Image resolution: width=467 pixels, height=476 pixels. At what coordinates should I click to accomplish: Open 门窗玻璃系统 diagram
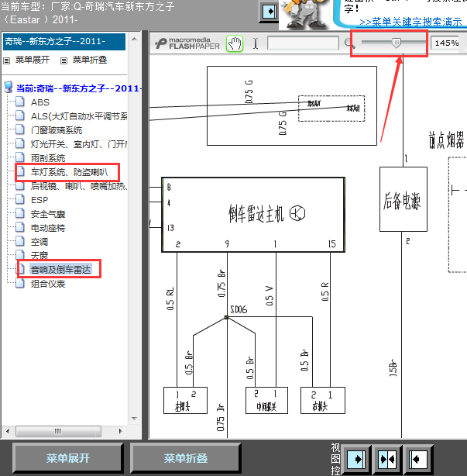[57, 130]
